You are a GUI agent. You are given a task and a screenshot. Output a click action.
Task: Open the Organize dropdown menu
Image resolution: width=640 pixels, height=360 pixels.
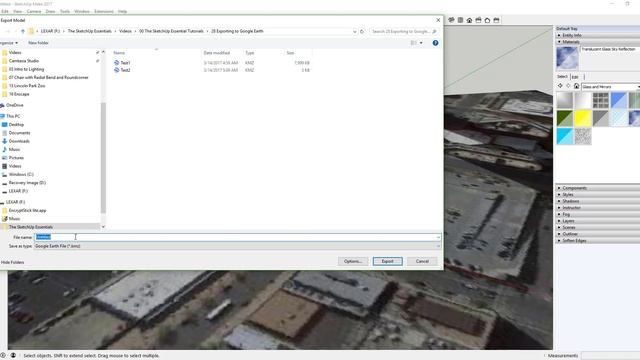point(9,43)
